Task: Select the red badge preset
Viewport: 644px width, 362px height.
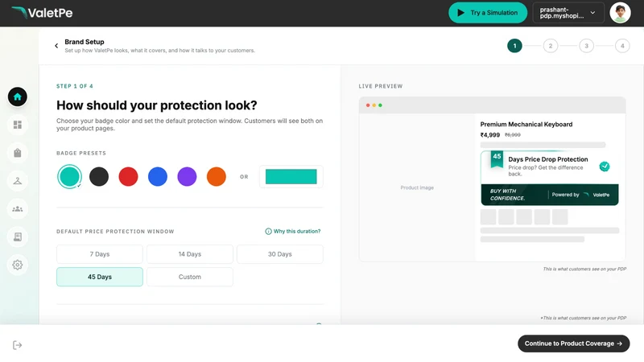Action: (128, 176)
